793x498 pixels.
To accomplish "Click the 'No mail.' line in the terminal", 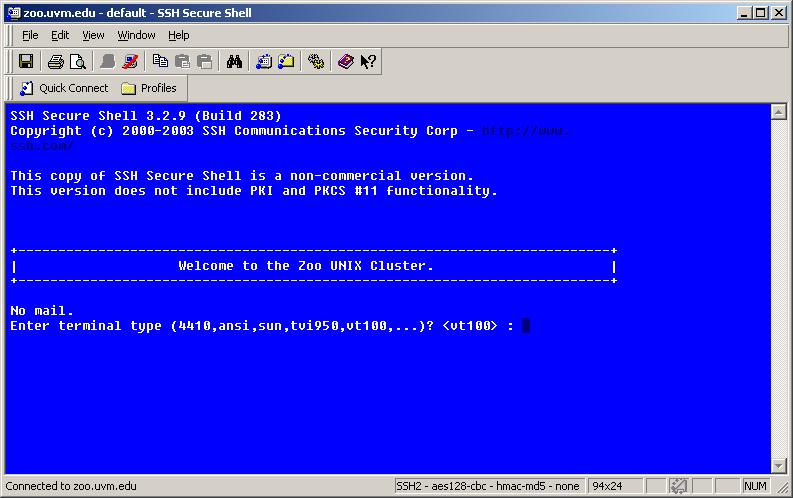I will pyautogui.click(x=42, y=310).
